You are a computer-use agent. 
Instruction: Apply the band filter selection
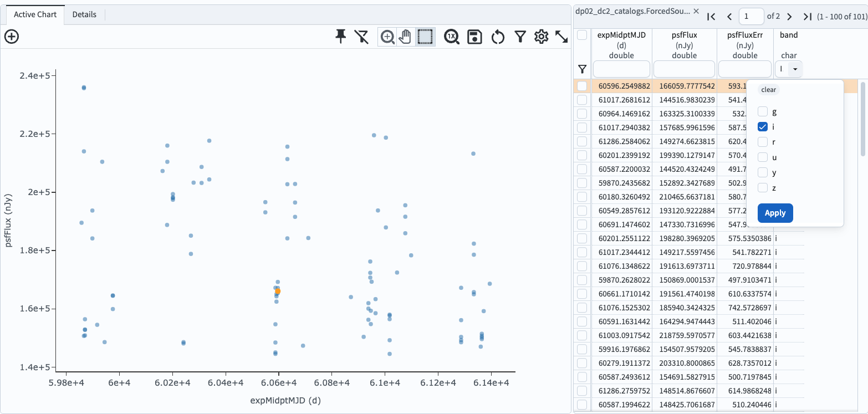tap(775, 213)
